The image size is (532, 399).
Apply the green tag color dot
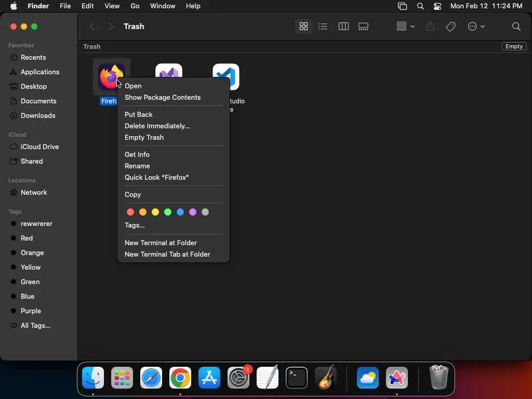click(168, 212)
